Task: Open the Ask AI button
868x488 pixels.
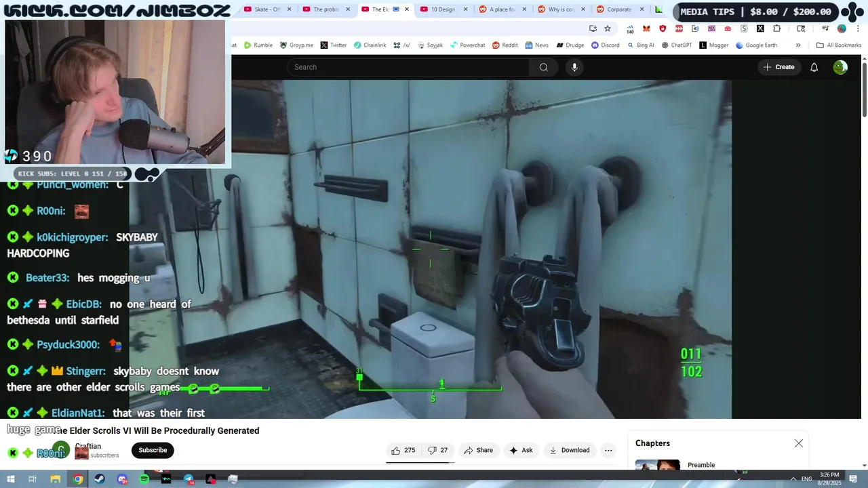Action: click(521, 450)
